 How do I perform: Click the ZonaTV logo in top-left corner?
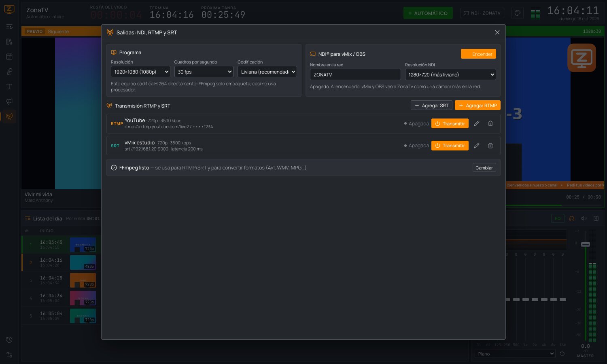pyautogui.click(x=9, y=9)
